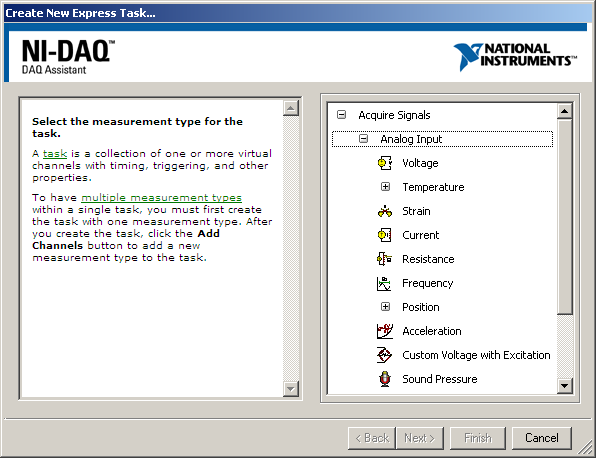Open the 'task' help link

coord(55,154)
